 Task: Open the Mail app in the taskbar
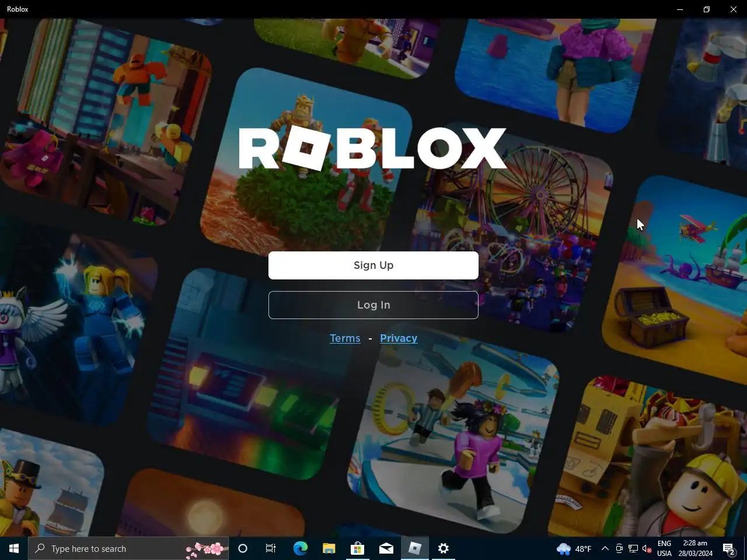(386, 548)
